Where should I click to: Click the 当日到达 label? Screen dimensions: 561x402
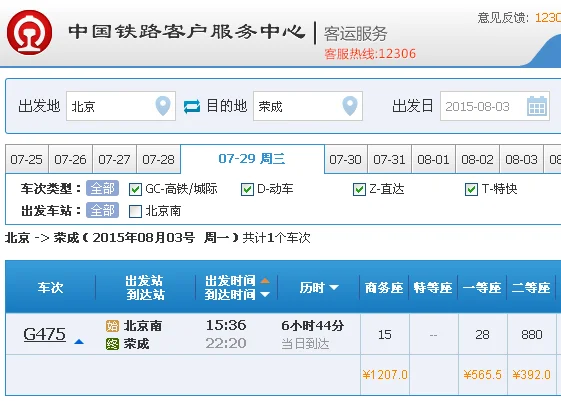305,344
